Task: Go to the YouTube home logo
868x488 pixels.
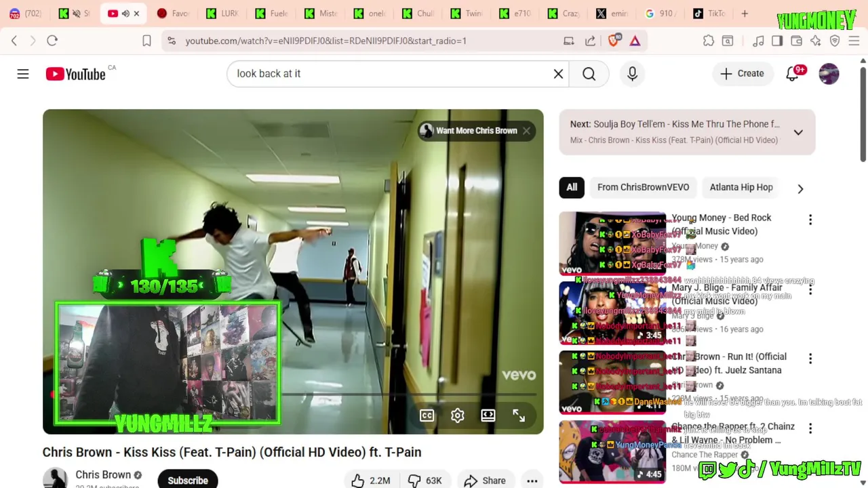Action: 75,74
